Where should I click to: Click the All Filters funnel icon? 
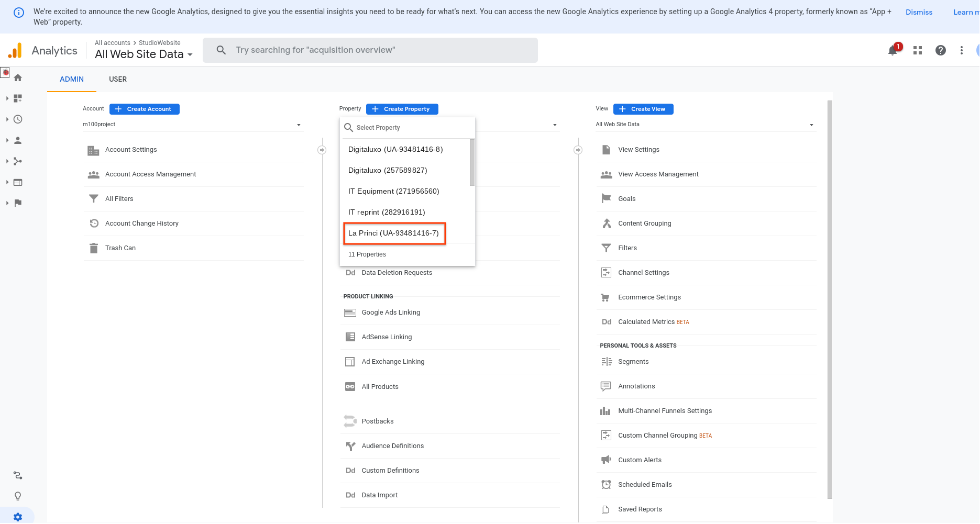(93, 199)
